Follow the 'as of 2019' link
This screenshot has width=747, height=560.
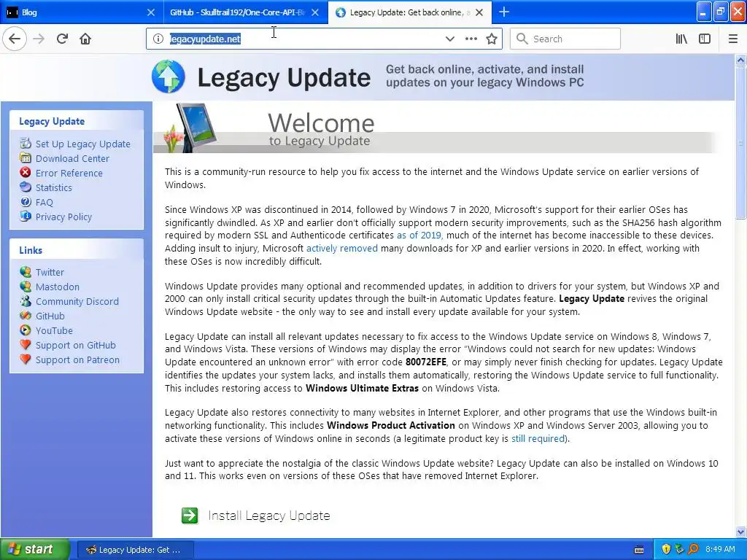419,236
